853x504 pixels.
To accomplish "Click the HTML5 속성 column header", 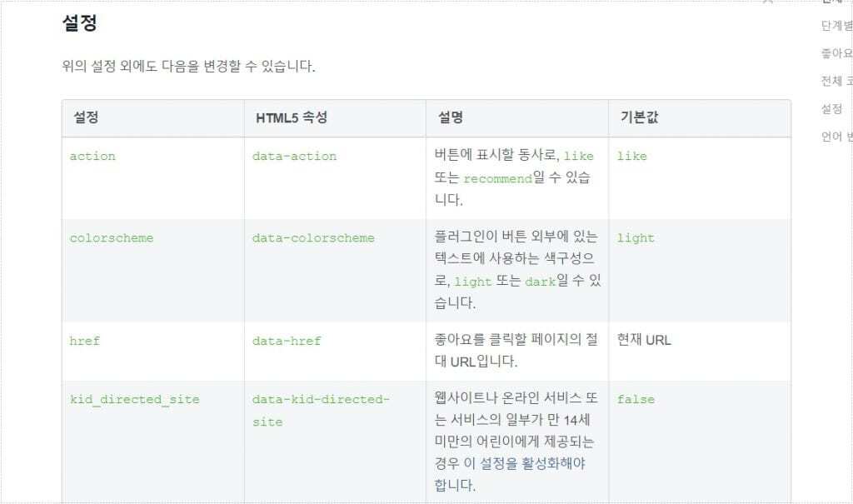I will [292, 117].
